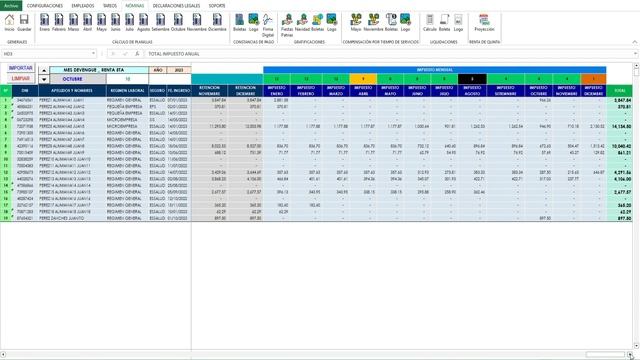Click the RÉGIMEN LABORAL column header

(127, 91)
